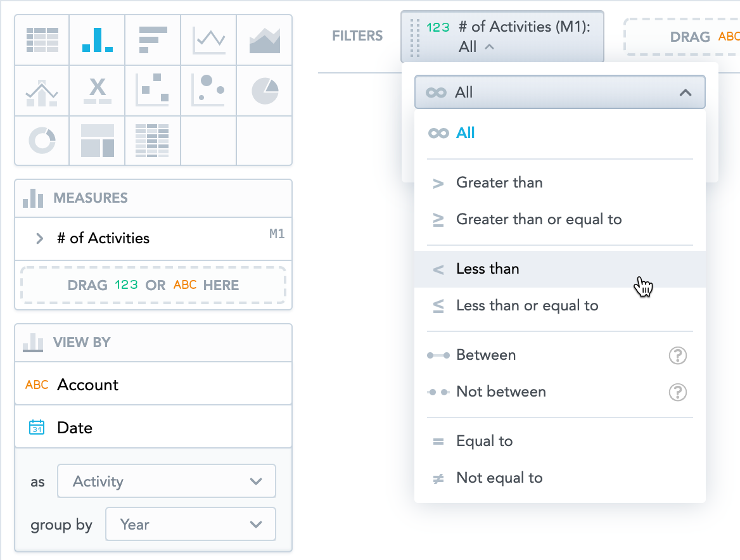Pick the bubble chart icon

[x=208, y=91]
